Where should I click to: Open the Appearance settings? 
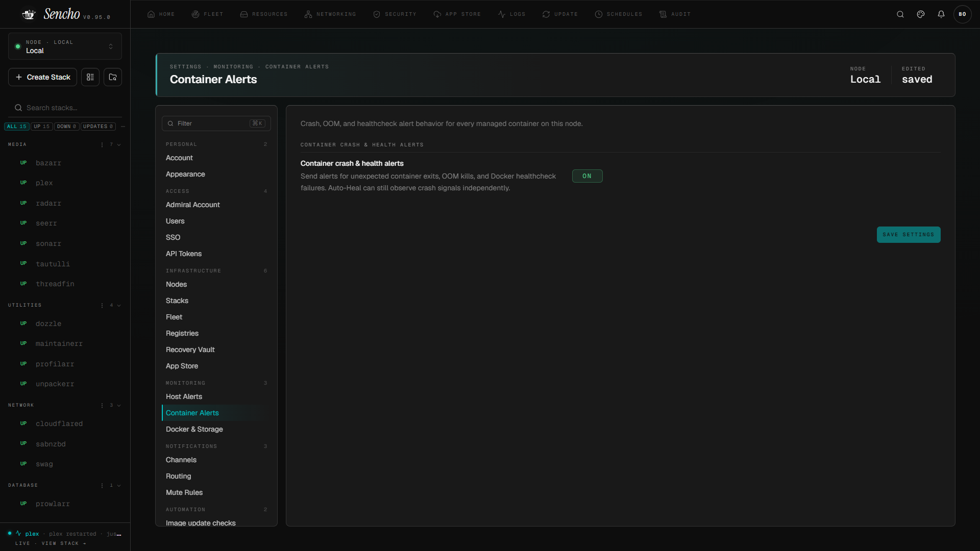pyautogui.click(x=216, y=174)
